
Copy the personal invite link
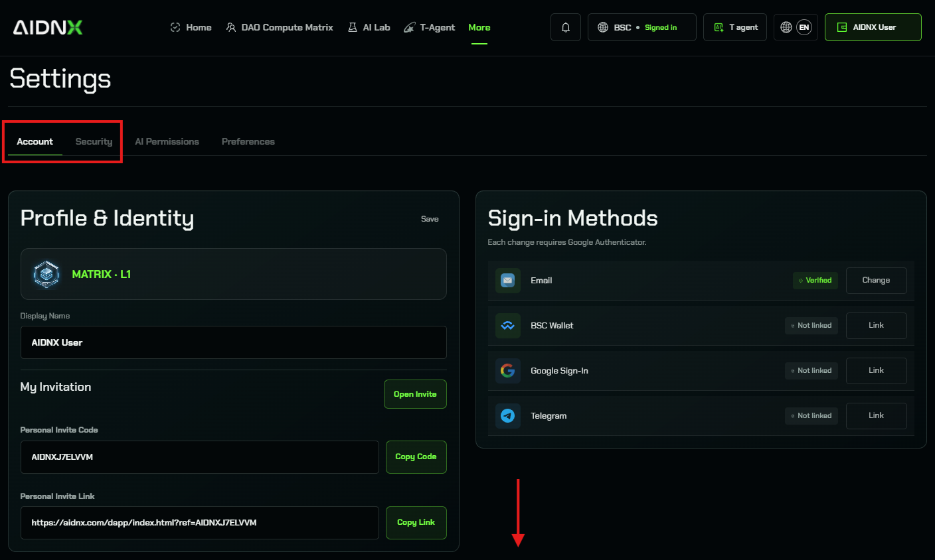[x=416, y=523]
